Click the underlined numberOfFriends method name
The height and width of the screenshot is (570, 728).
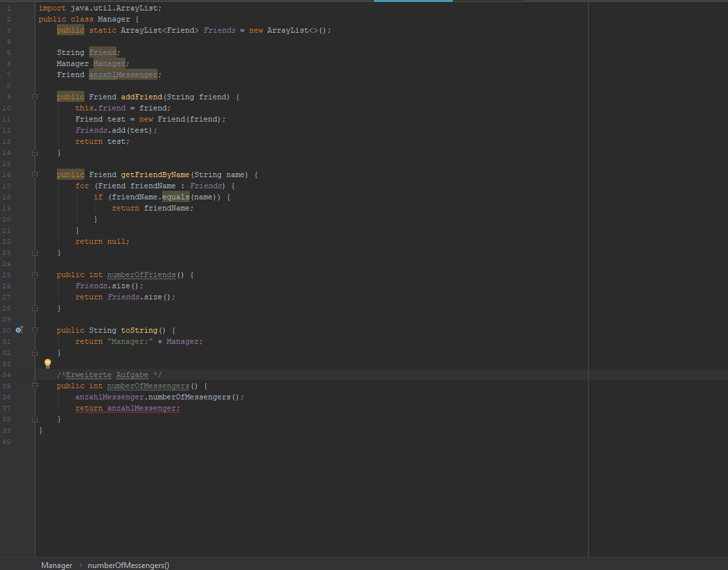(141, 275)
